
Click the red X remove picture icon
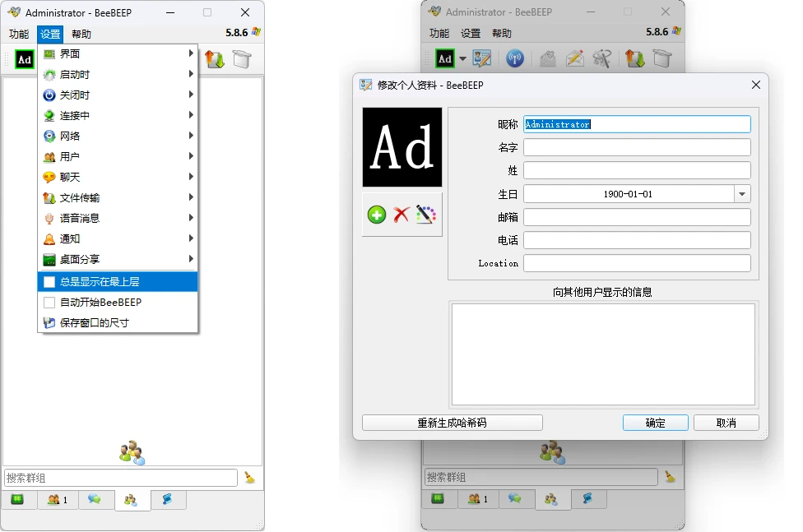(x=401, y=215)
